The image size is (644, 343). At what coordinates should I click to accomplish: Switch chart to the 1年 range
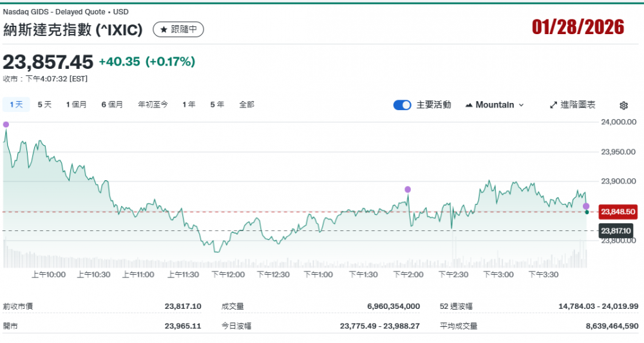click(189, 104)
